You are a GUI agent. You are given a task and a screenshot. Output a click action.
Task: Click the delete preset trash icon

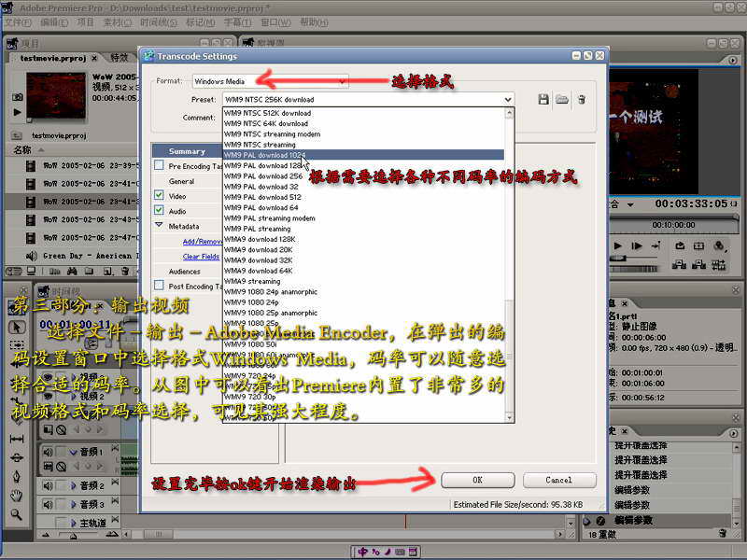(582, 100)
